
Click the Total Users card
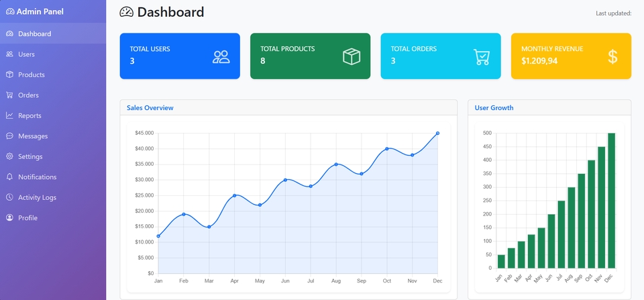tap(179, 56)
